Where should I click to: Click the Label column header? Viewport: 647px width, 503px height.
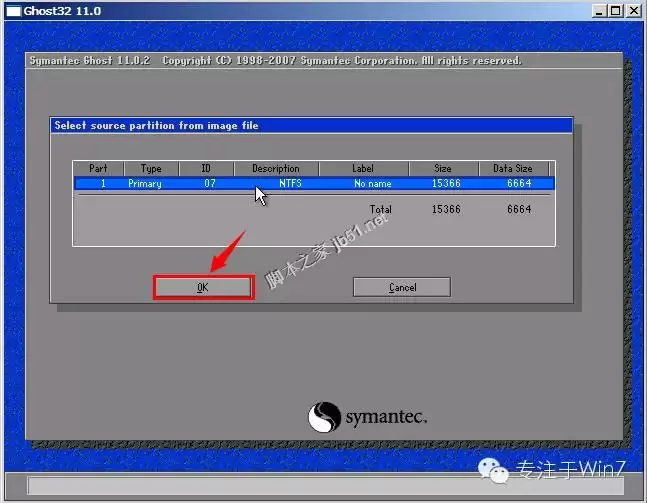click(x=363, y=168)
